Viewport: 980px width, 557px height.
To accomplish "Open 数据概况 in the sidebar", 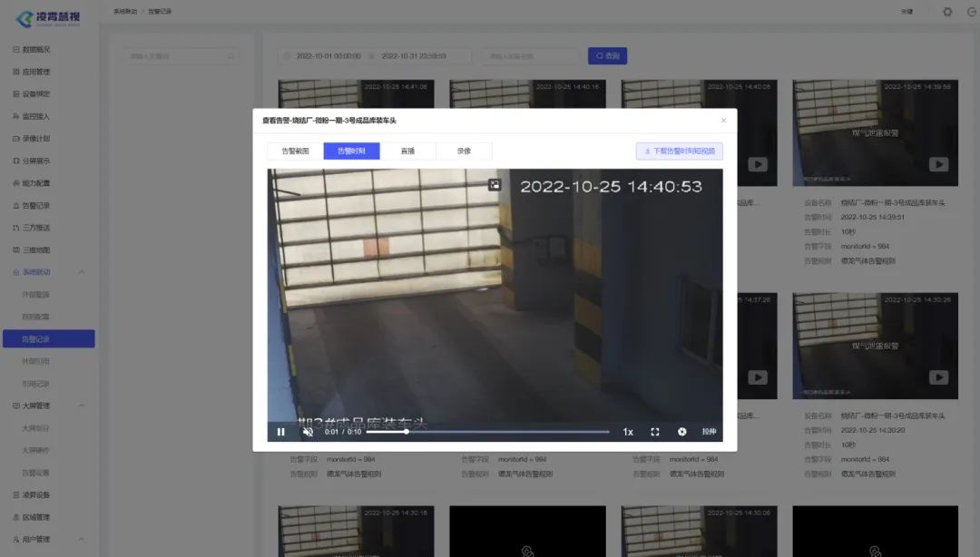I will pos(36,49).
